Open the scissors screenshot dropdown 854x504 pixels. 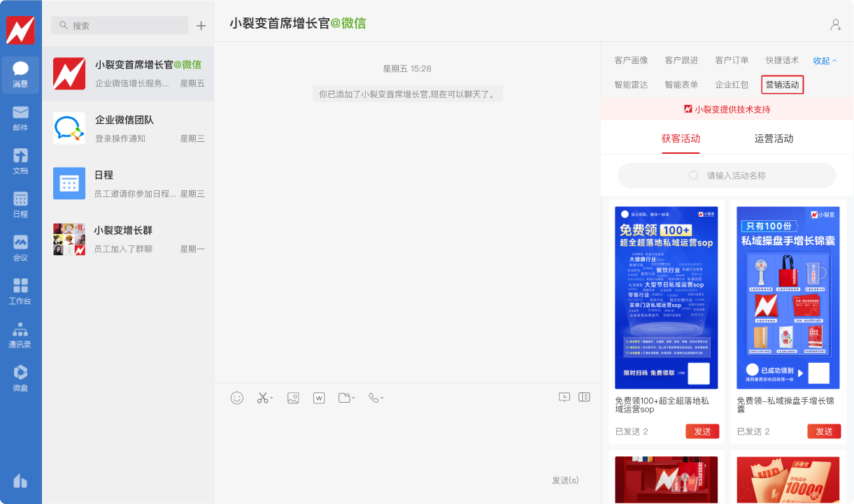point(264,398)
